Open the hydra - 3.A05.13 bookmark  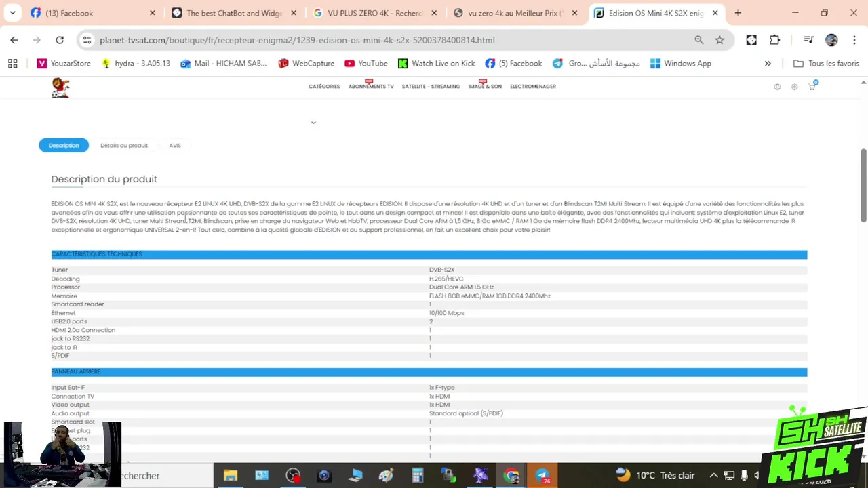click(135, 64)
